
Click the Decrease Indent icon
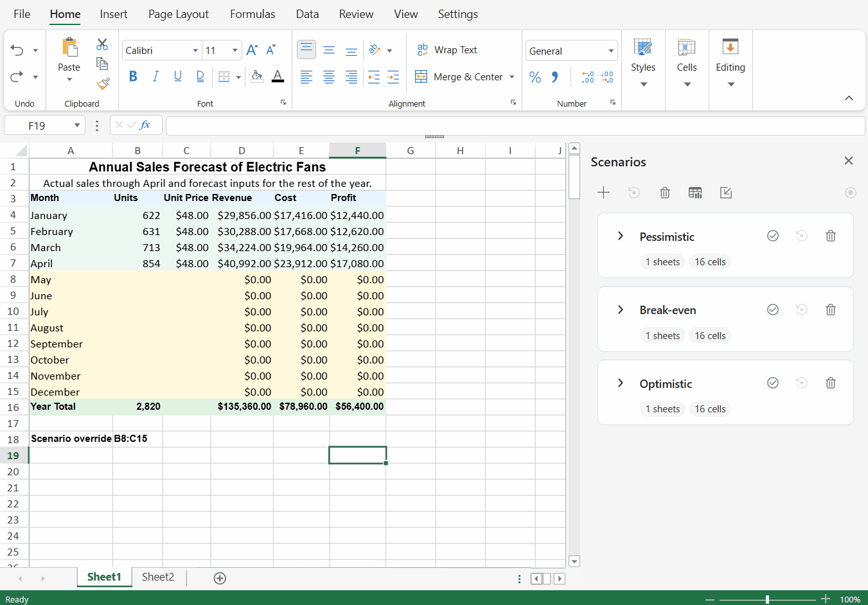[x=374, y=77]
